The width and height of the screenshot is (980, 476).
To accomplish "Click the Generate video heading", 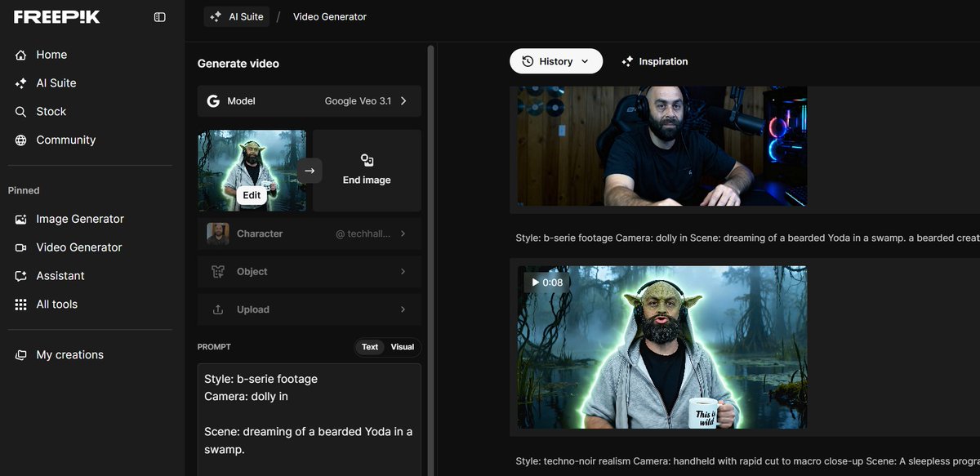I will 238,64.
